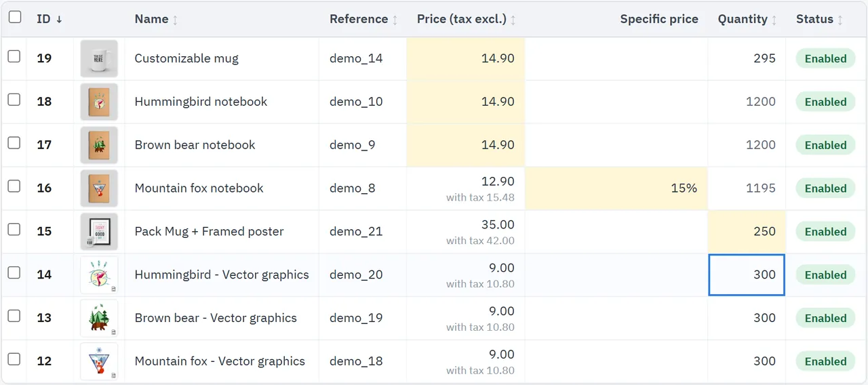868x385 pixels.
Task: Open Mountain fox notebook thumbnail
Action: point(99,188)
